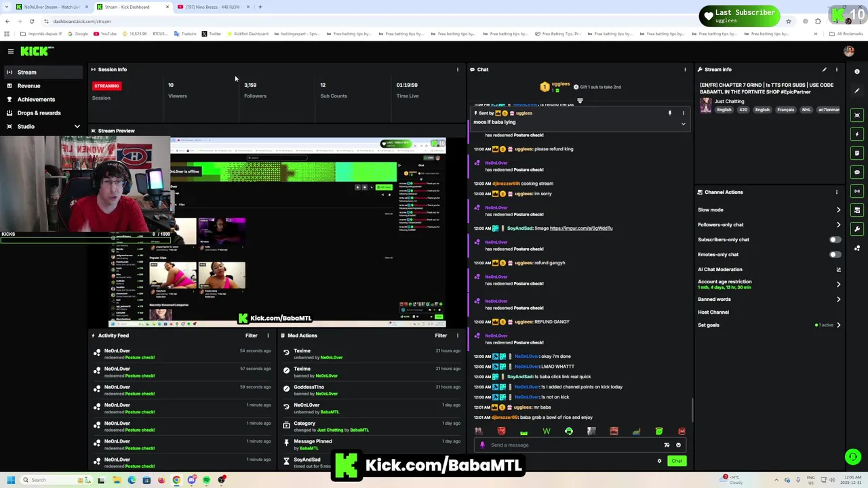Switch to NeOnL0ver Stream browser tab

(51, 7)
